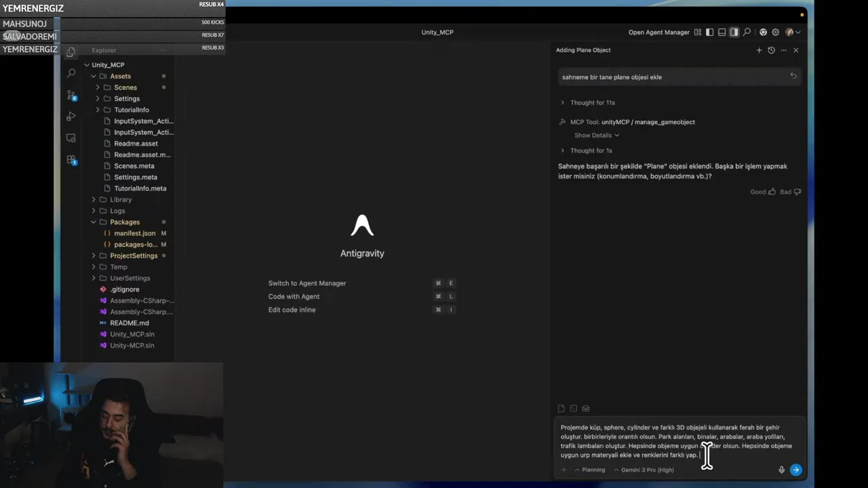
Task: Open the Gemini 3 Pro (High) model dropdown
Action: pos(644,470)
